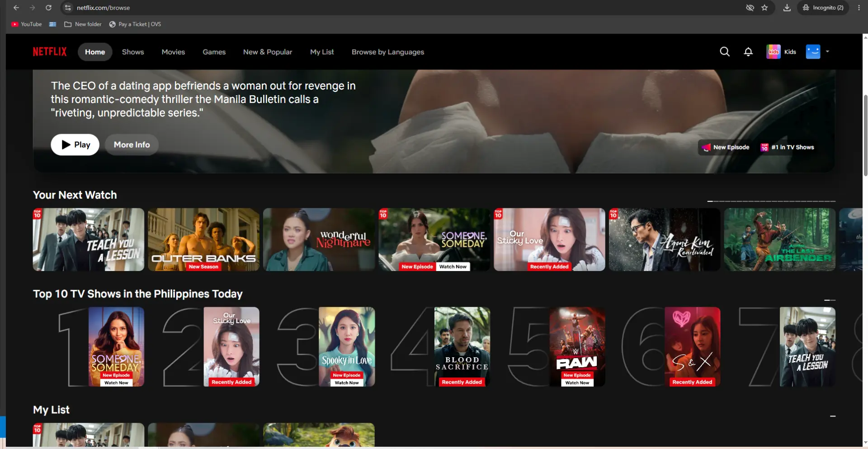Open the #3 ranked Spooky in Love poster
This screenshot has height=449, width=868.
tap(347, 347)
